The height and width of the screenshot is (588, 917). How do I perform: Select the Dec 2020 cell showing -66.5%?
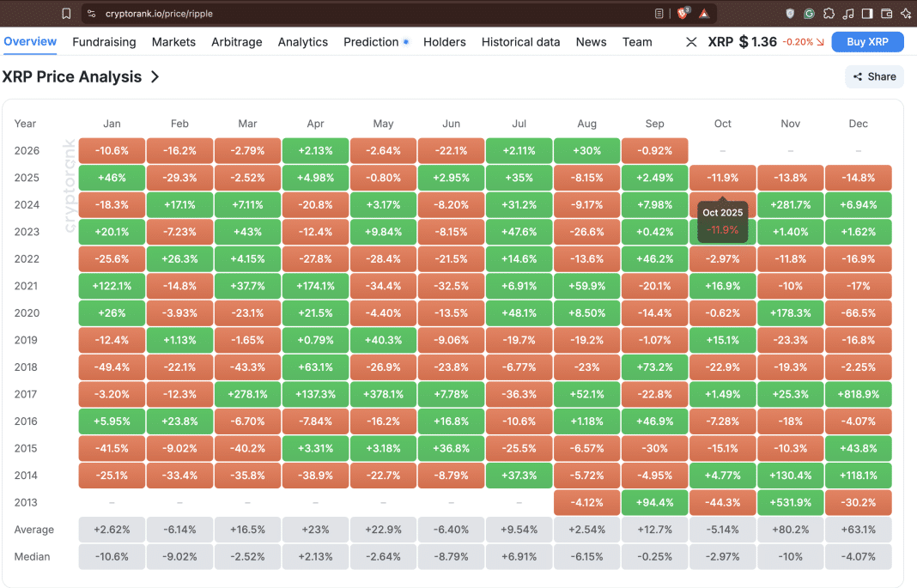(858, 313)
